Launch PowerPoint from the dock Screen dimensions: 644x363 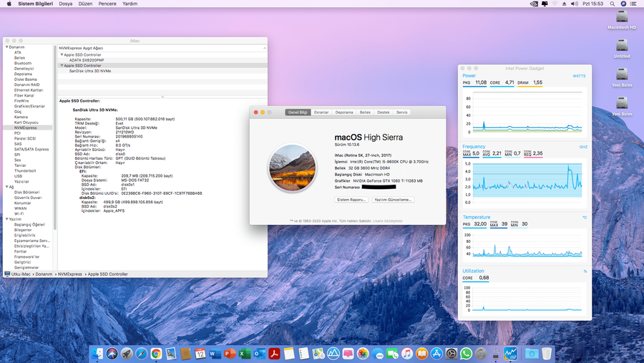pos(230,354)
